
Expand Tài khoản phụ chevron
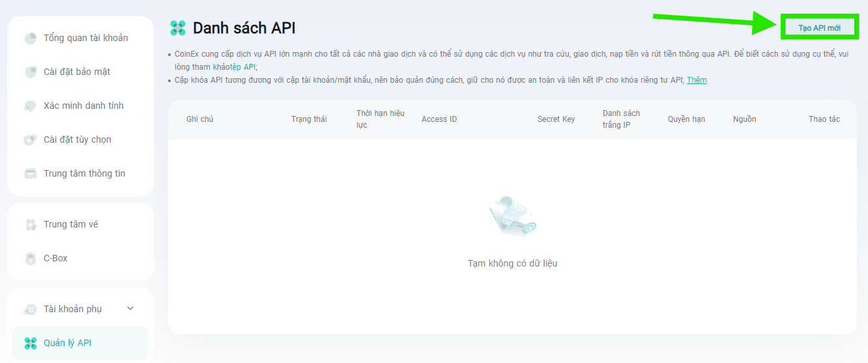(x=130, y=309)
